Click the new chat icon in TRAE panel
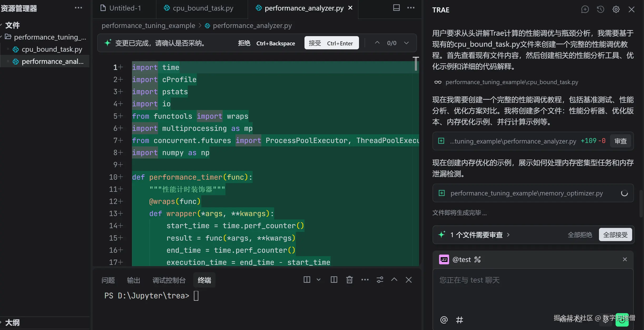The image size is (644, 330). (x=585, y=9)
